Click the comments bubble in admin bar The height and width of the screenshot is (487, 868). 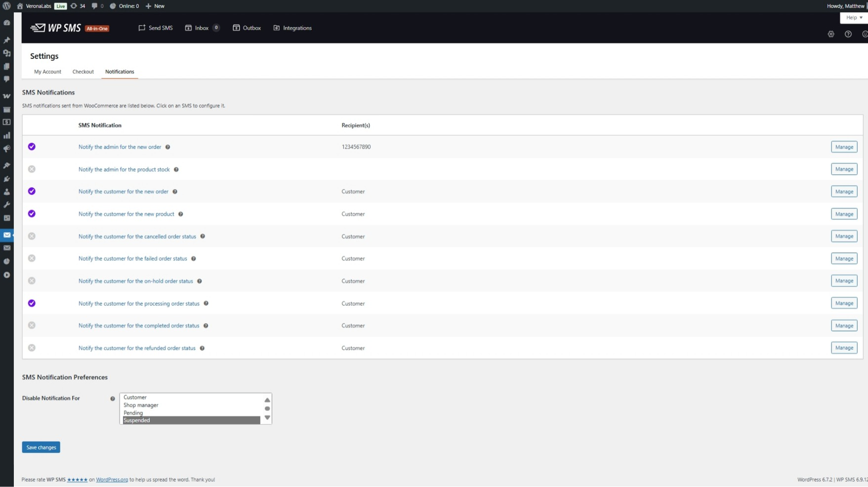(x=97, y=6)
